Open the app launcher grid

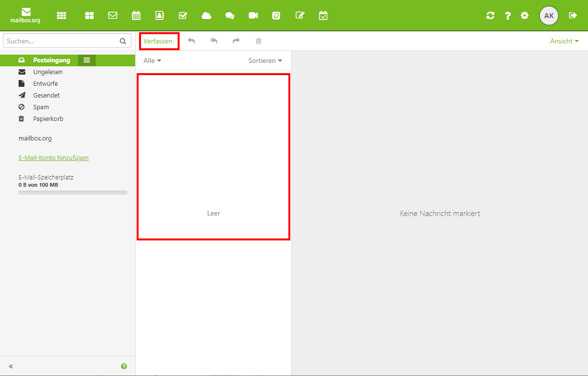point(61,16)
